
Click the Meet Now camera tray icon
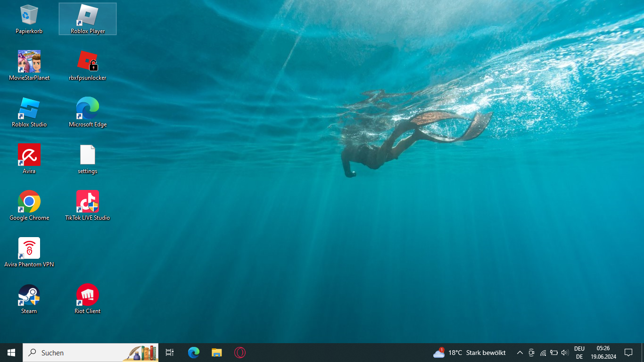click(531, 353)
